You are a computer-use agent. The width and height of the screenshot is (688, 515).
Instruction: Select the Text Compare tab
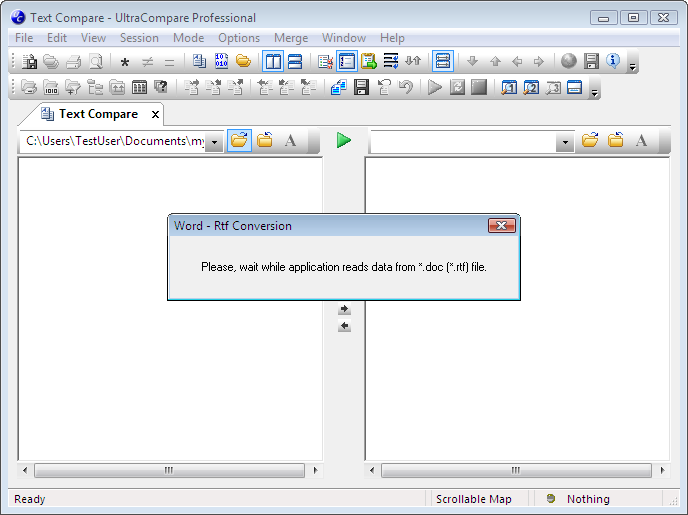coord(90,114)
